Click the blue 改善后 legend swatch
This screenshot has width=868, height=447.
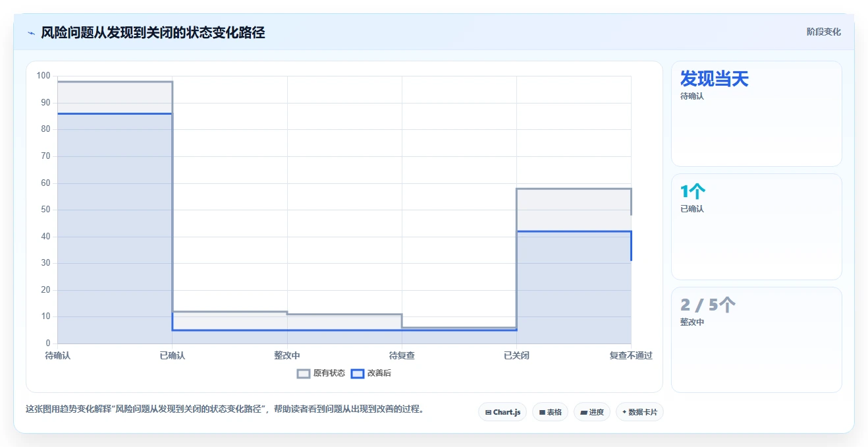coord(357,373)
